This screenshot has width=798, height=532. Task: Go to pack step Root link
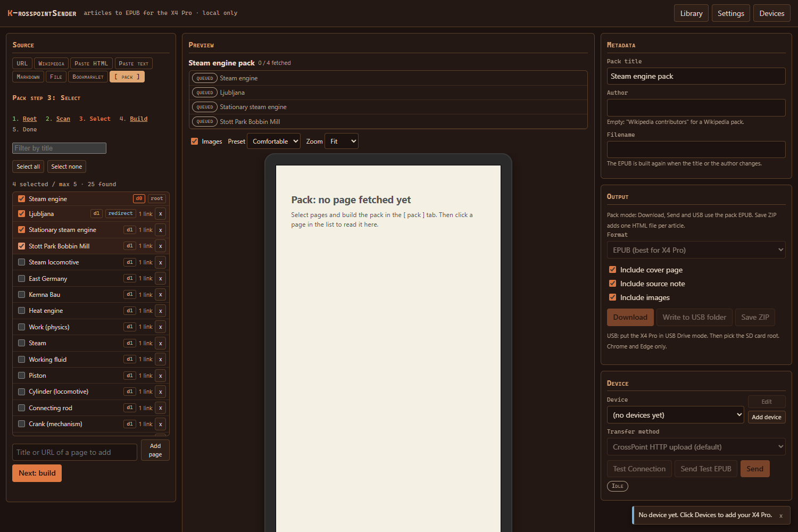coord(30,119)
